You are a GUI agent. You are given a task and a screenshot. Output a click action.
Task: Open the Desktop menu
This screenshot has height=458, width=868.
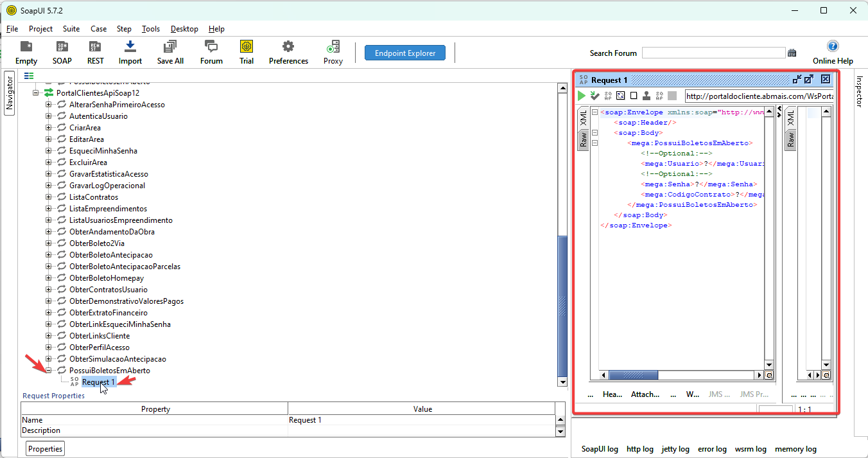[184, 29]
